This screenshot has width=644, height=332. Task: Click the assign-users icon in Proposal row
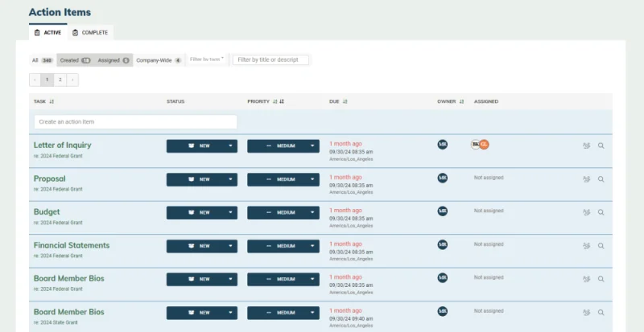[587, 179]
